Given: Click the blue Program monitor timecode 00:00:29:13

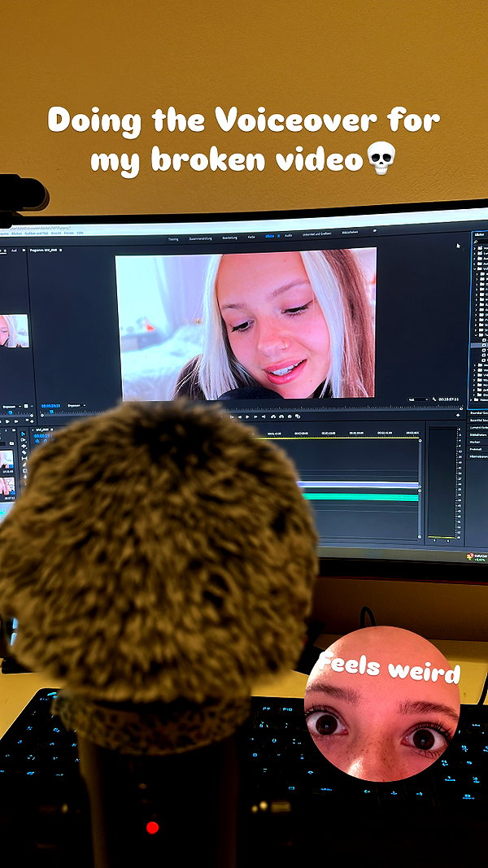Looking at the screenshot, I should click(51, 406).
